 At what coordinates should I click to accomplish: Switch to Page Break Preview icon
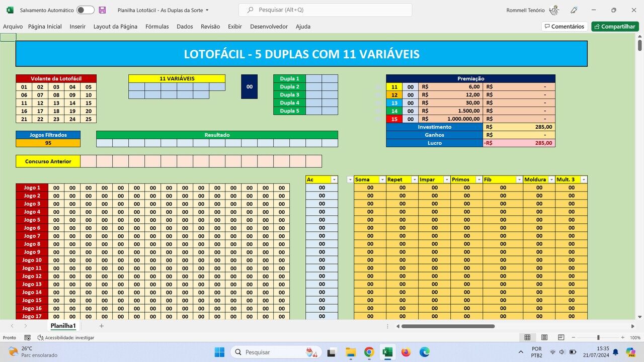(561, 337)
